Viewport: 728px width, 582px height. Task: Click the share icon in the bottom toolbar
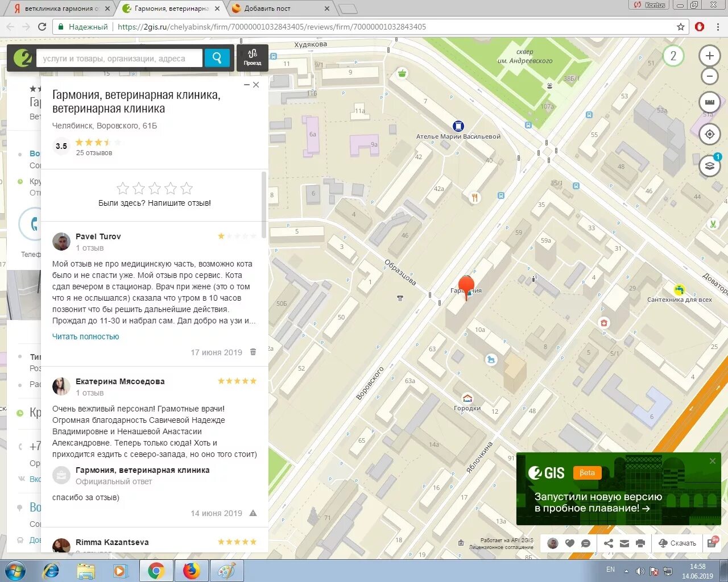[x=609, y=543]
